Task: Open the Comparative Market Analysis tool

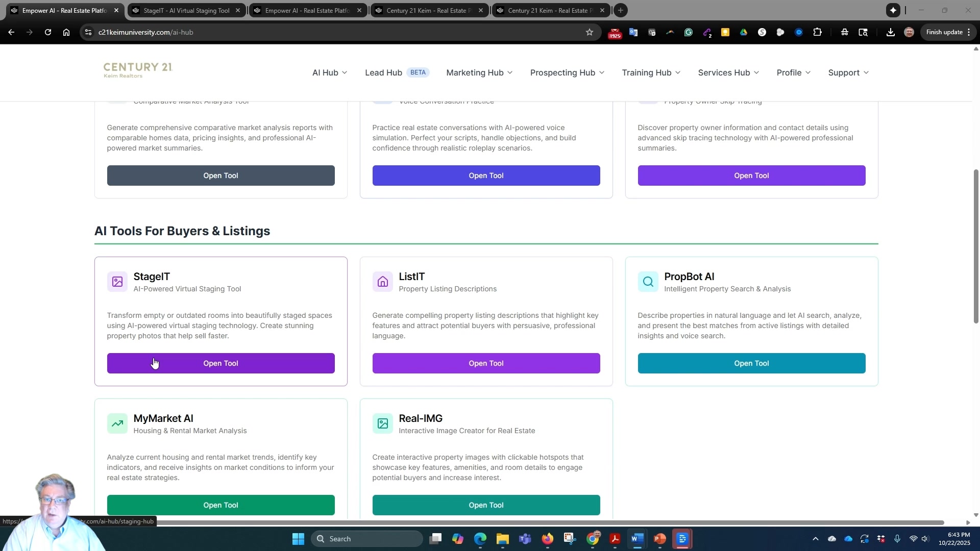Action: click(220, 176)
